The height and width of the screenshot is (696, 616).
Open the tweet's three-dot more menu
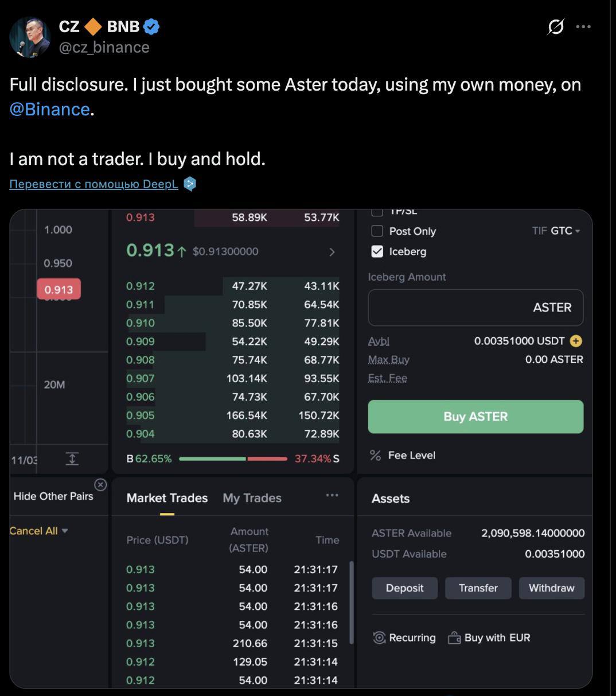point(583,27)
